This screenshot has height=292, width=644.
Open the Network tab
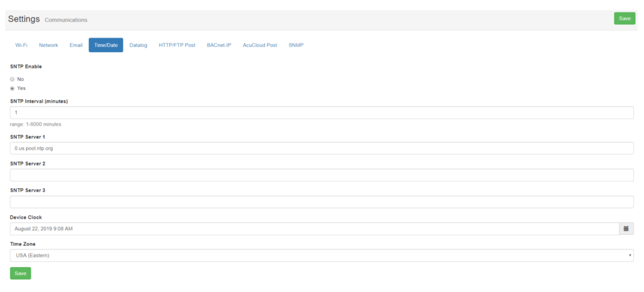point(48,45)
